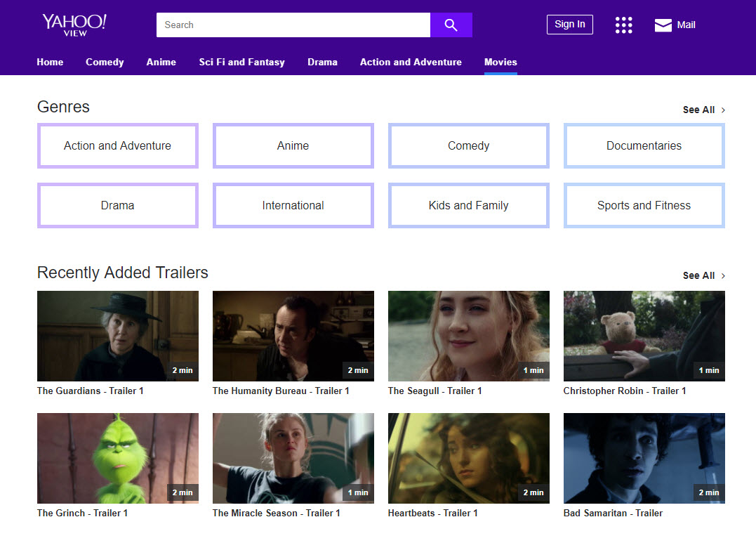This screenshot has width=756, height=543.
Task: Focus the Search input field
Action: tap(293, 25)
